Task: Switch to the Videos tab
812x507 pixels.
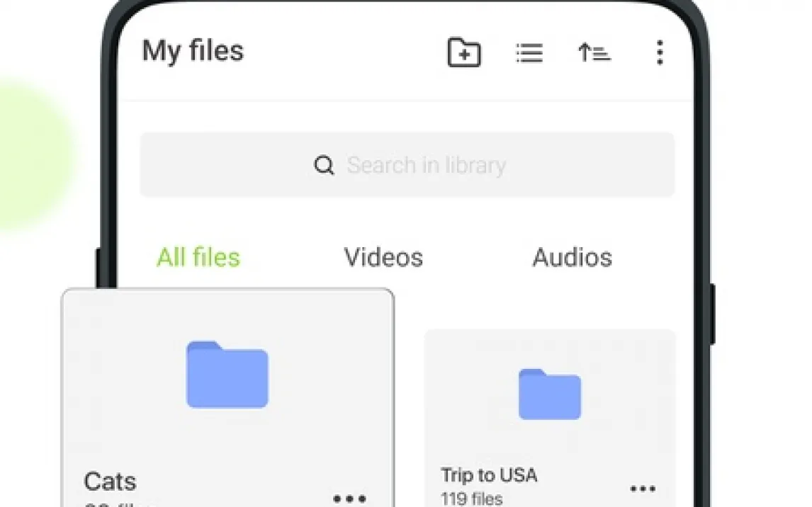Action: 383,257
